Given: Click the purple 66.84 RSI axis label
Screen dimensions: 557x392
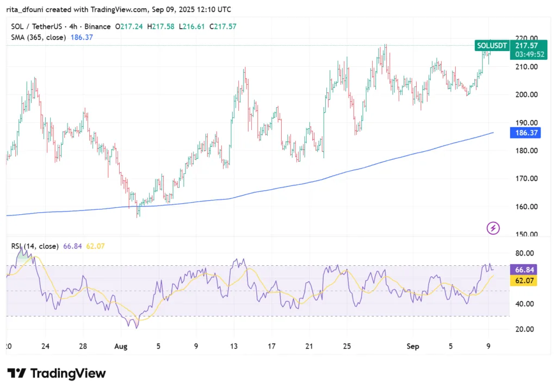Looking at the screenshot, I should click(x=525, y=270).
